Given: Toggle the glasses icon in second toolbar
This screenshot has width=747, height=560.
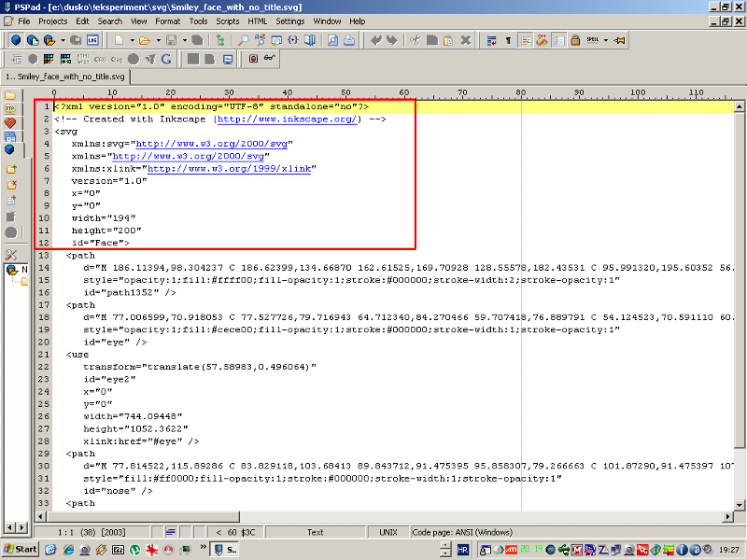Looking at the screenshot, I should 270,58.
